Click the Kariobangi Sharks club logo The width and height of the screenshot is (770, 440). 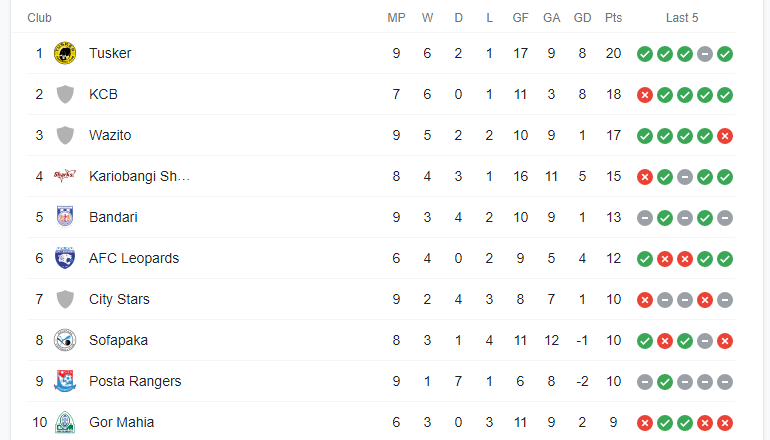click(65, 176)
